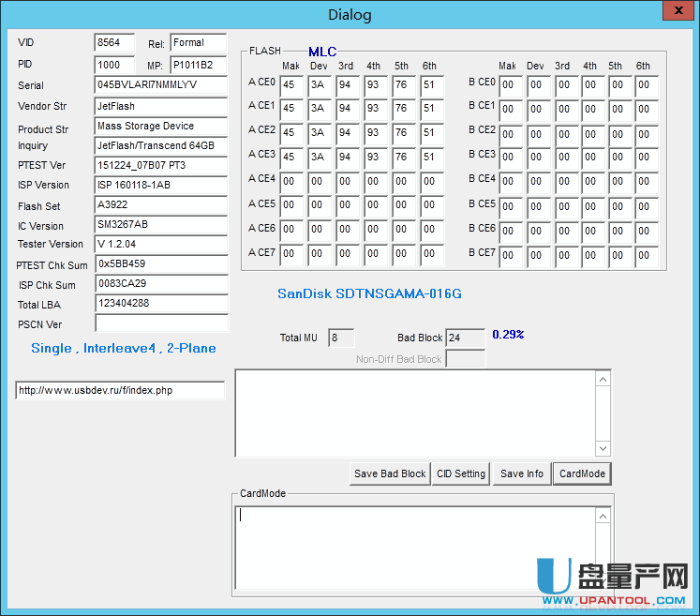Focus the Vendor Str JetFlash field
700x616 pixels.
coord(161,106)
